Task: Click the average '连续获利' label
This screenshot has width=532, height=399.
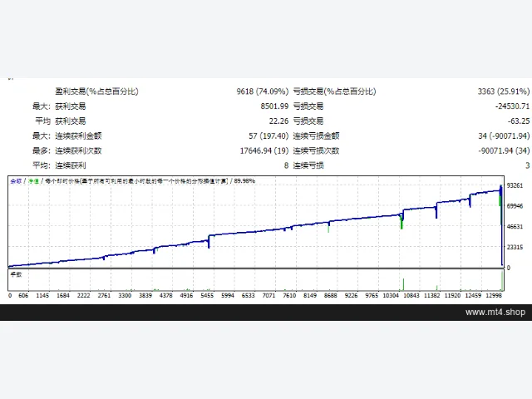Action: [x=71, y=165]
